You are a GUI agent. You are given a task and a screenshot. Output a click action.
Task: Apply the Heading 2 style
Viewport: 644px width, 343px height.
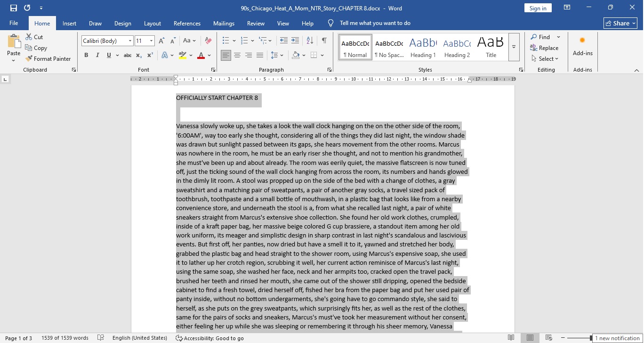(457, 47)
